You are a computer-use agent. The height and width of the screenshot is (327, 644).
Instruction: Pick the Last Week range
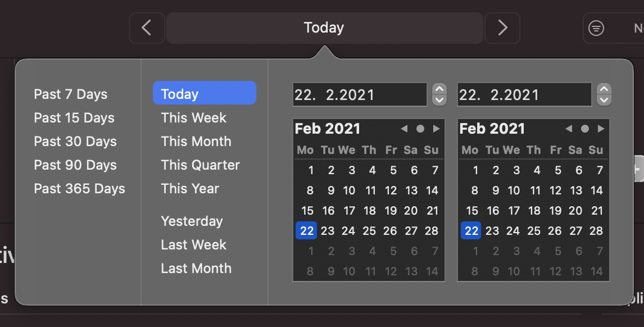tap(193, 245)
